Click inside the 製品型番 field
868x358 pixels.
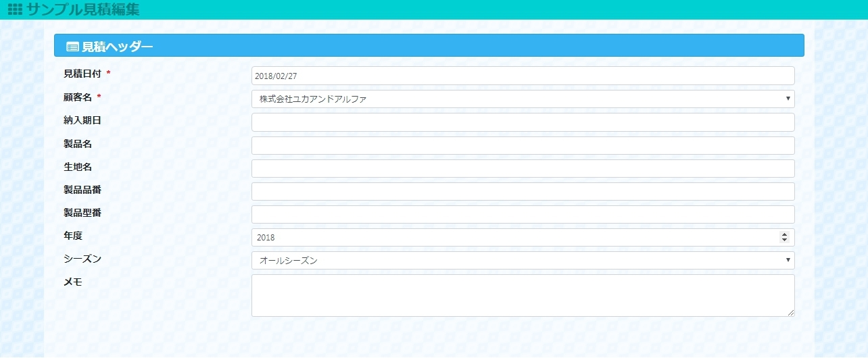coord(522,215)
